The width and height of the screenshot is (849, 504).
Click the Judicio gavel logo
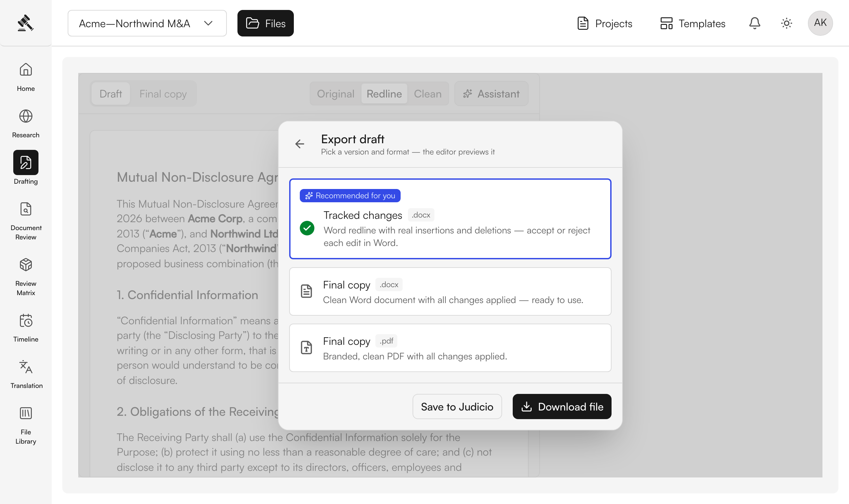[26, 23]
